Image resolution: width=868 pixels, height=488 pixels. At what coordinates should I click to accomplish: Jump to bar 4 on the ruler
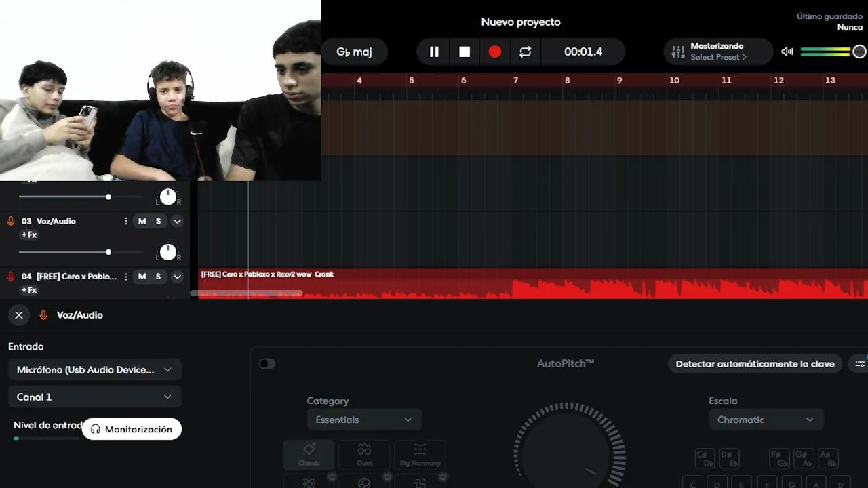[x=359, y=80]
